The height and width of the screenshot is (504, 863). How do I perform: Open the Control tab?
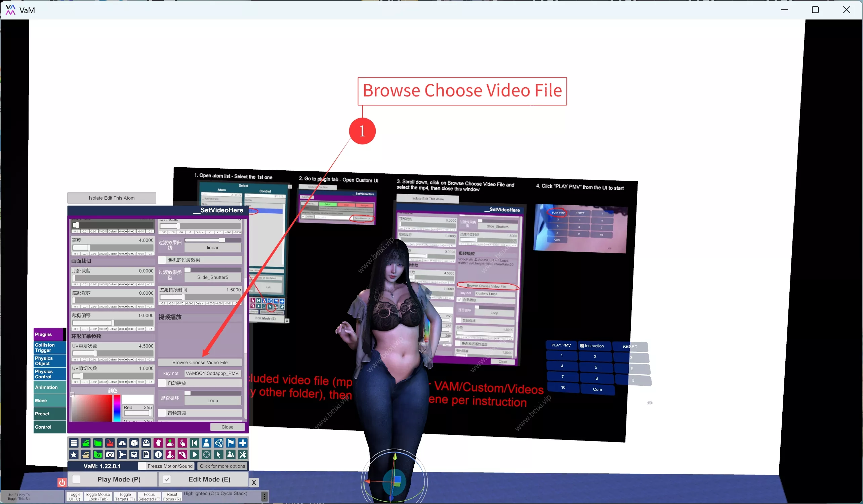50,427
